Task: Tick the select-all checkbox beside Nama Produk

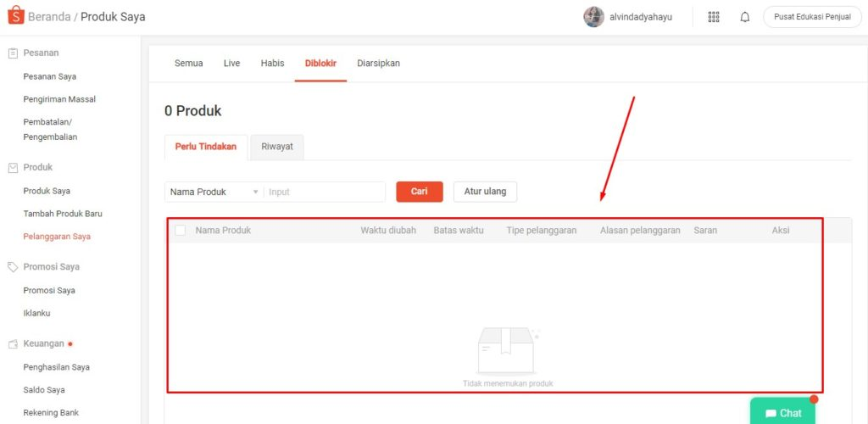Action: (x=180, y=231)
